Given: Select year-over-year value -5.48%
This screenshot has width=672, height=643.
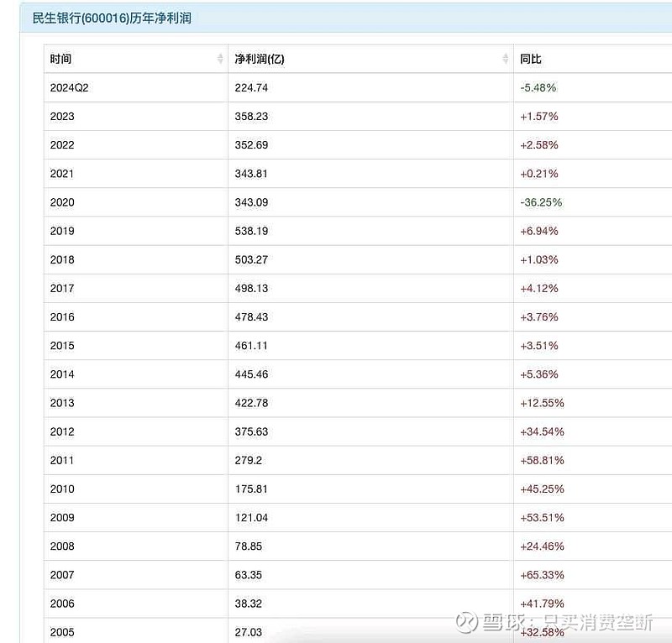Looking at the screenshot, I should pyautogui.click(x=538, y=88).
